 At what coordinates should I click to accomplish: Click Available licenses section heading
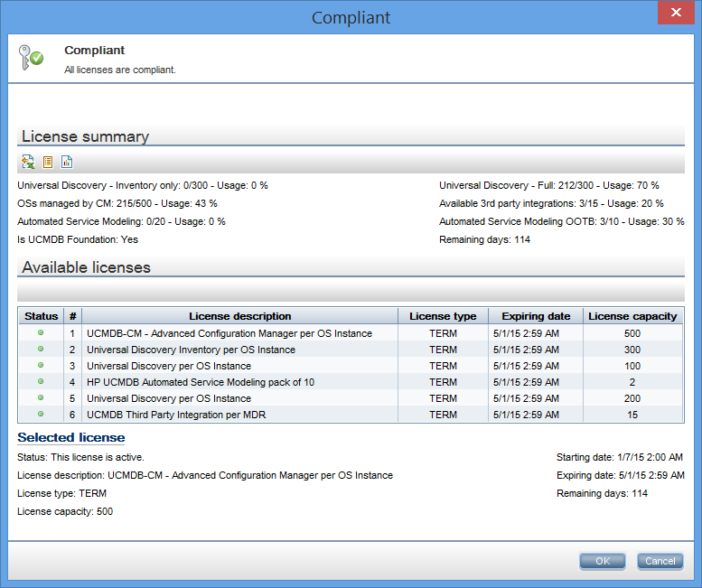click(x=86, y=267)
